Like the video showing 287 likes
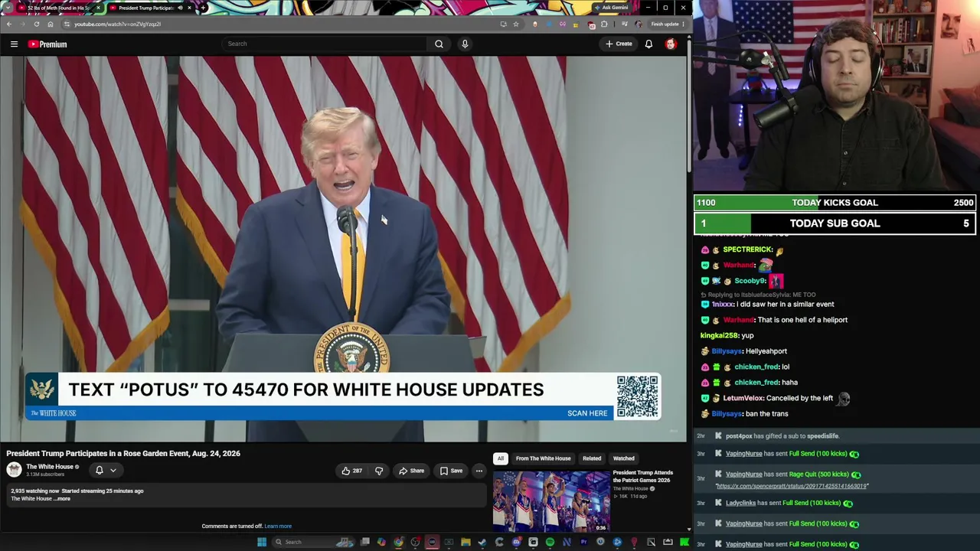 click(352, 471)
